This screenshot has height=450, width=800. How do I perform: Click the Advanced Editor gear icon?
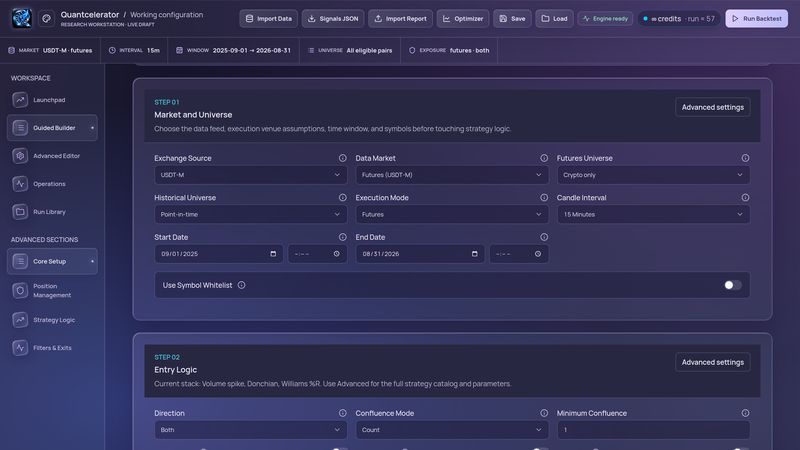pos(20,156)
